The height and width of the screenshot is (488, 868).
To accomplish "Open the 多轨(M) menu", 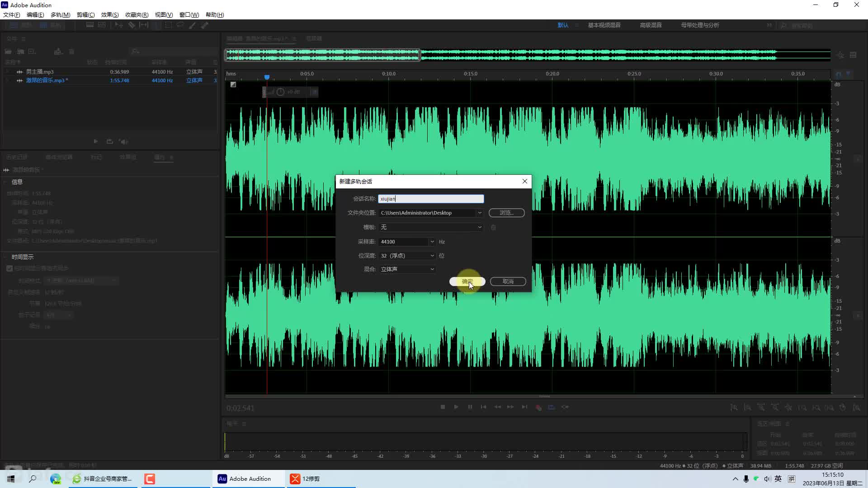I will pyautogui.click(x=60, y=15).
